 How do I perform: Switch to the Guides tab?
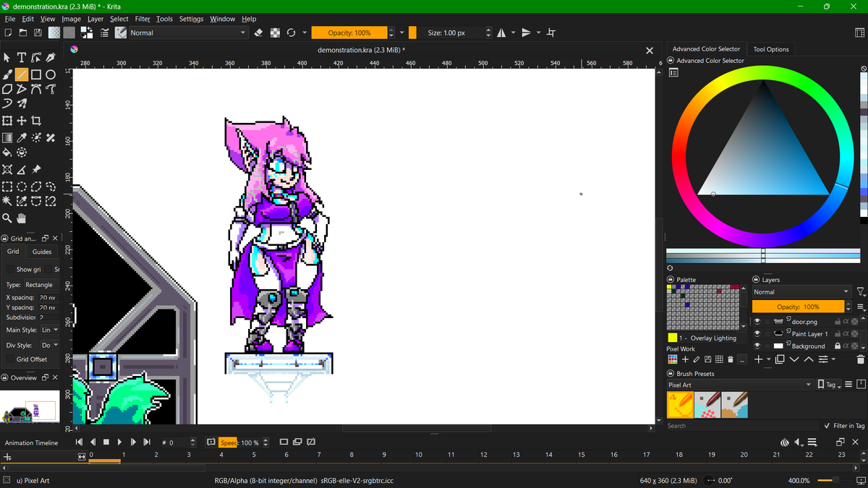42,252
